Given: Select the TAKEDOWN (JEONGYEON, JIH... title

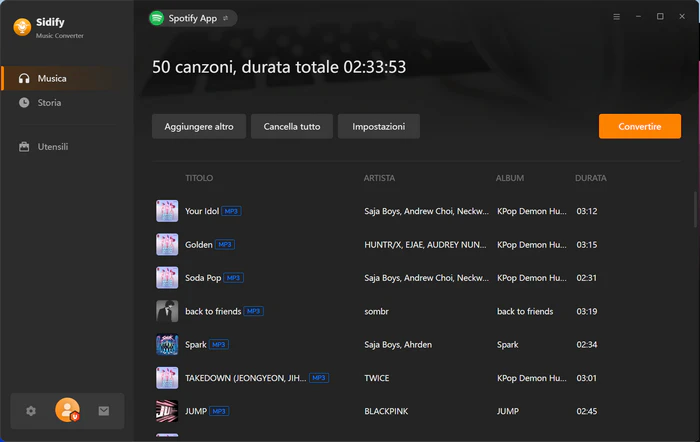Looking at the screenshot, I should click(246, 378).
